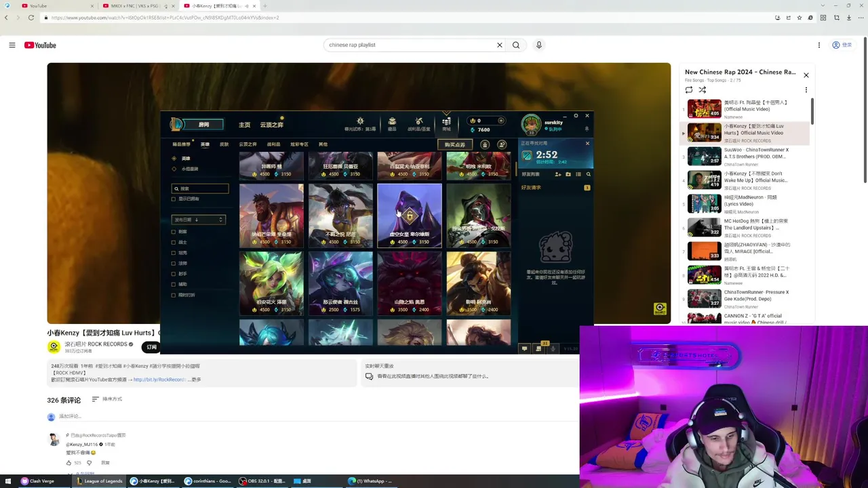The height and width of the screenshot is (488, 868).
Task: Expand the 好友请求 section with 1 badge
Action: tap(555, 188)
